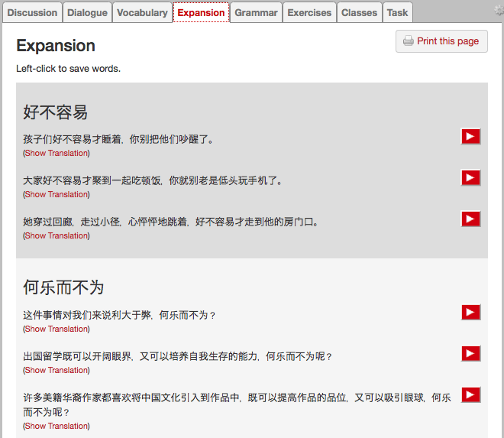The image size is (504, 438).
Task: Open the Dialogue tab
Action: tap(87, 12)
